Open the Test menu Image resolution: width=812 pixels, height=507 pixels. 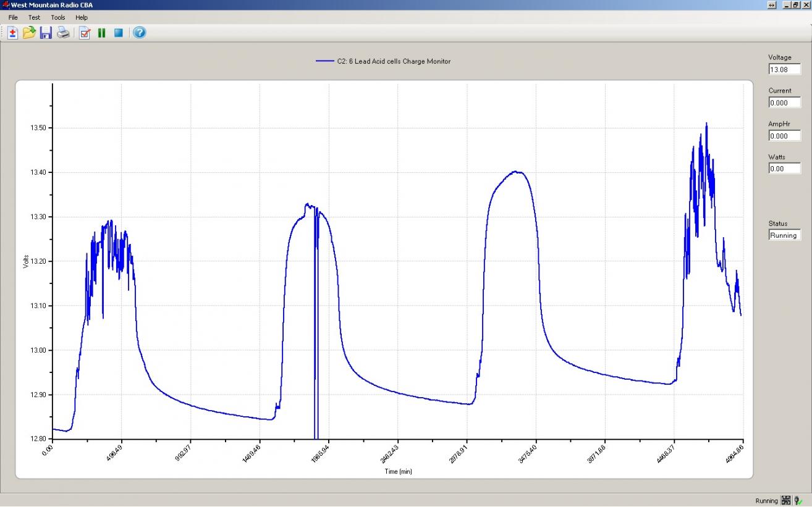[x=34, y=17]
